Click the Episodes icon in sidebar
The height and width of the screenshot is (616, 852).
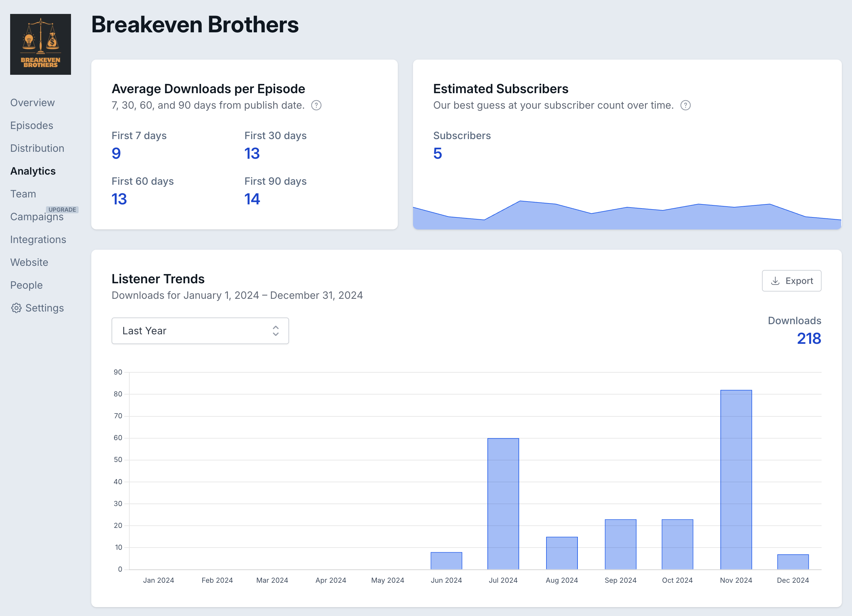(31, 125)
